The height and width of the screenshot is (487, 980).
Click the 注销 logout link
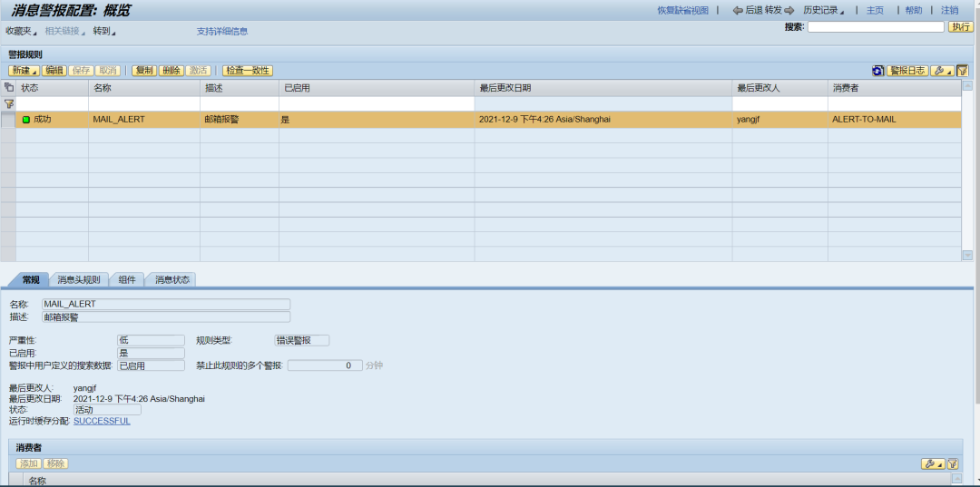pyautogui.click(x=949, y=10)
